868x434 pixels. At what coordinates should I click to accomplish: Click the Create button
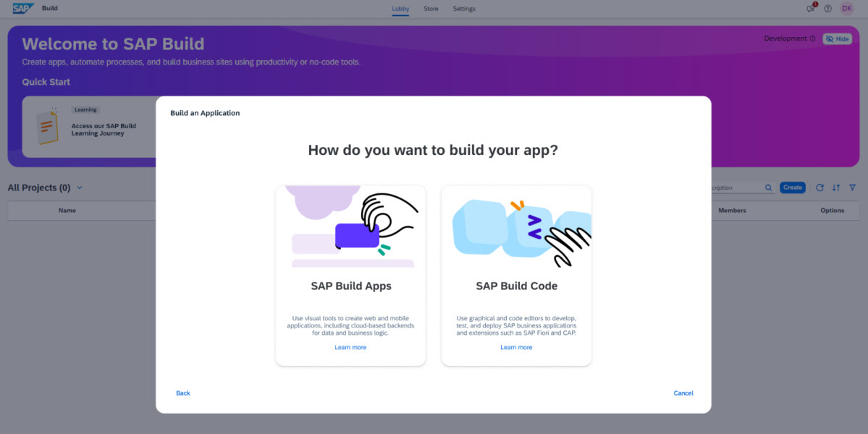[792, 188]
